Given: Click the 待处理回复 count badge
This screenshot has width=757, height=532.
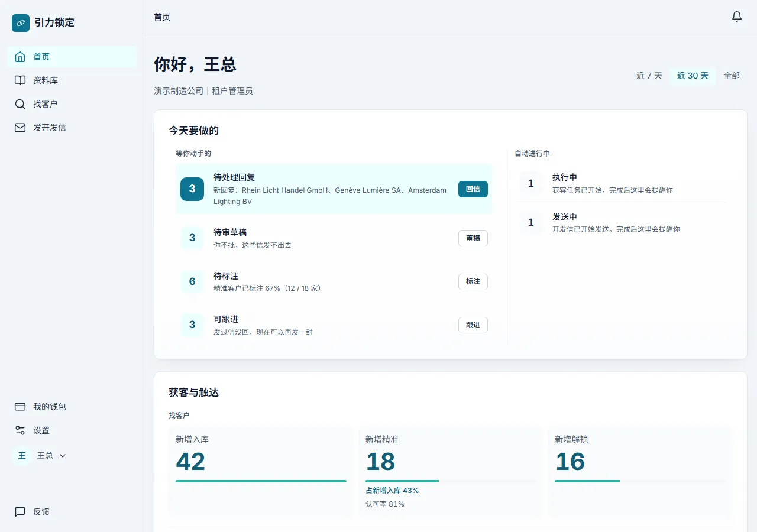Looking at the screenshot, I should pyautogui.click(x=192, y=189).
